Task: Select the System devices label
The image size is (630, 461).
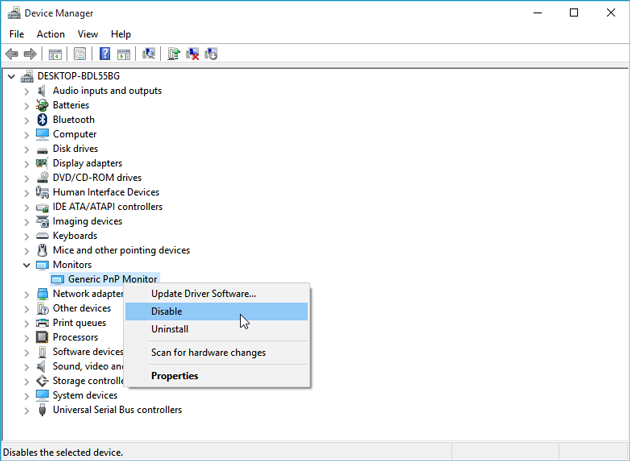Action: [85, 395]
